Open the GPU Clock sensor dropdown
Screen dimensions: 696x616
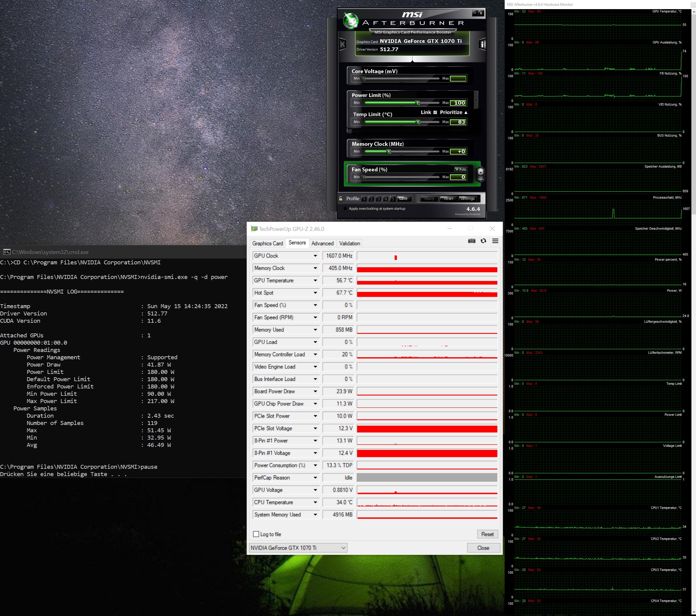[x=315, y=256]
